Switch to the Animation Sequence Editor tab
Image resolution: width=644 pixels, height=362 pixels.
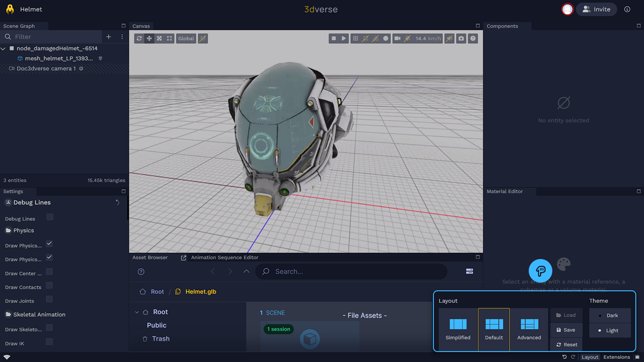tap(224, 257)
